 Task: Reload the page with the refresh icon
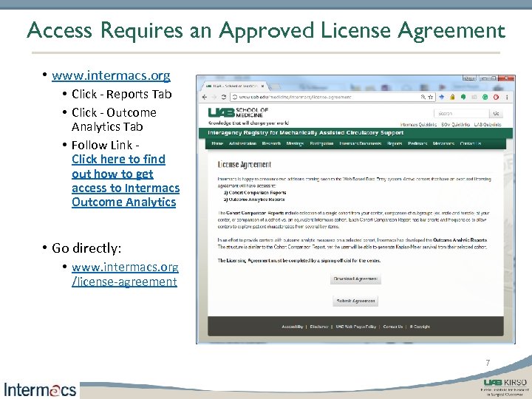coord(224,97)
